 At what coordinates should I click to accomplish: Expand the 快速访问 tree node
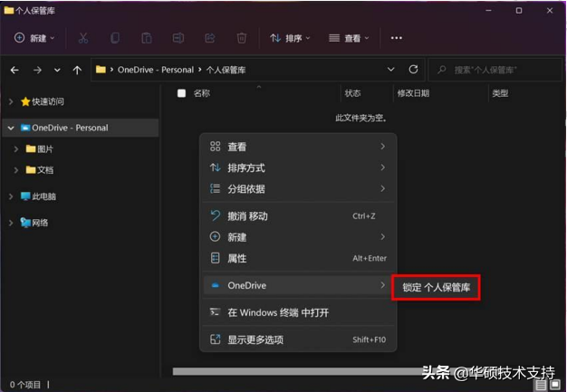pos(11,102)
